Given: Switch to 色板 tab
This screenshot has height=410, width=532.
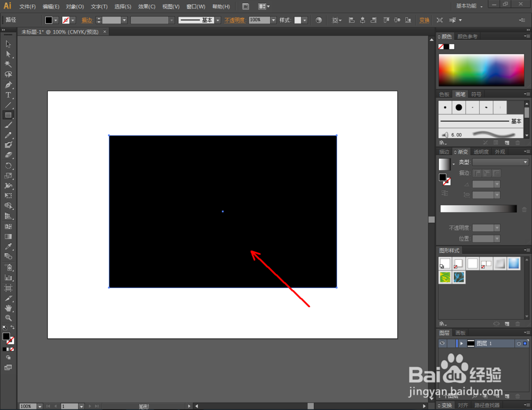Looking at the screenshot, I should 444,94.
